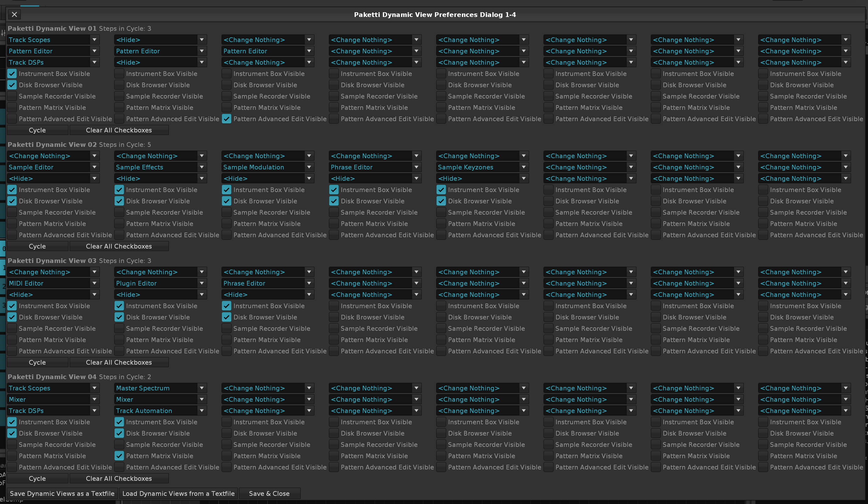Expand the Track Automation dropdown in View 04
The width and height of the screenshot is (868, 504).
pyautogui.click(x=160, y=411)
